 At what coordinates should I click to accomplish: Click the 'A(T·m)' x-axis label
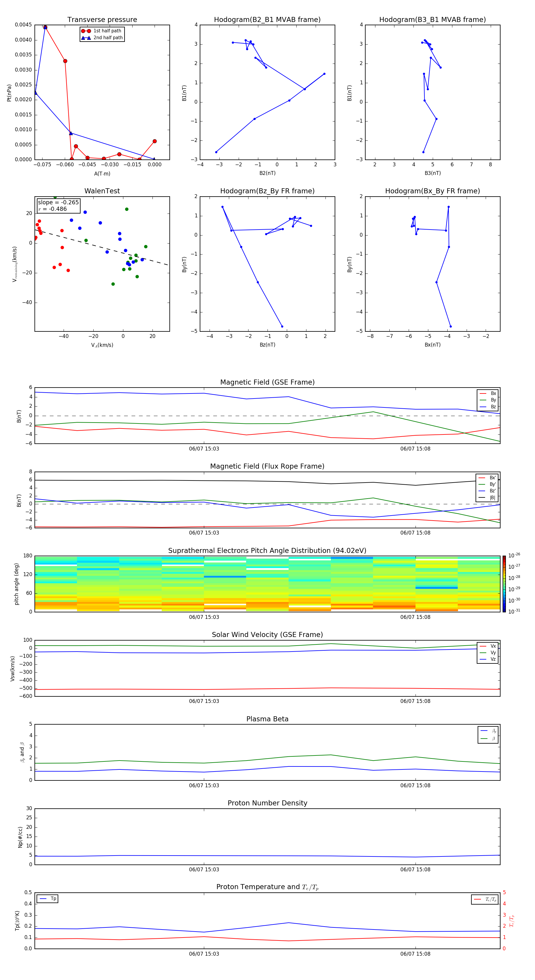tap(102, 173)
